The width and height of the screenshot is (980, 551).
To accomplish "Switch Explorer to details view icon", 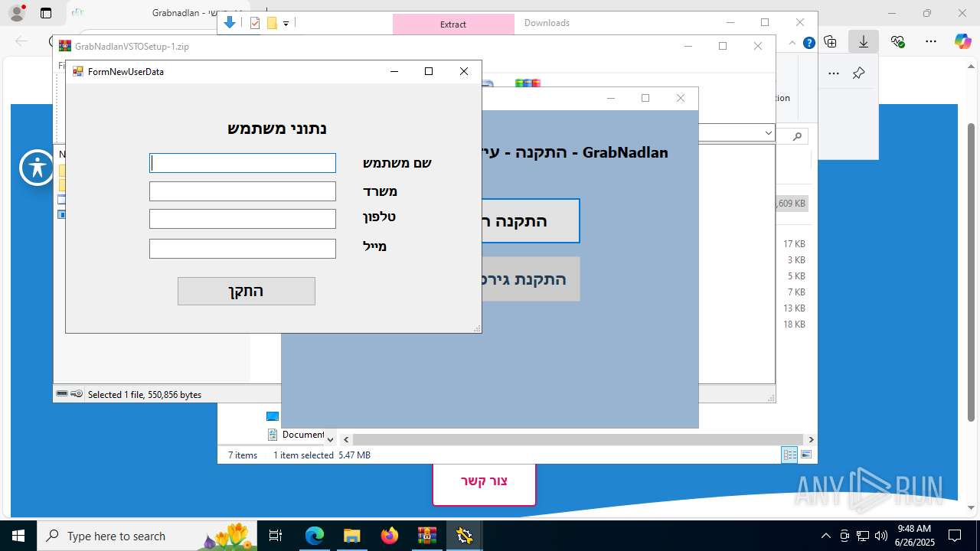I will pos(789,455).
